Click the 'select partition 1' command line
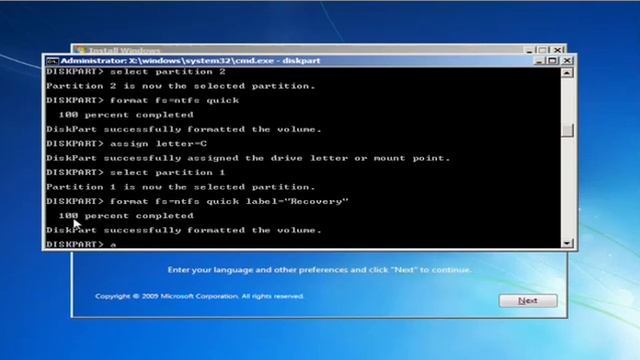Viewport: 640px width, 360px height. point(136,173)
